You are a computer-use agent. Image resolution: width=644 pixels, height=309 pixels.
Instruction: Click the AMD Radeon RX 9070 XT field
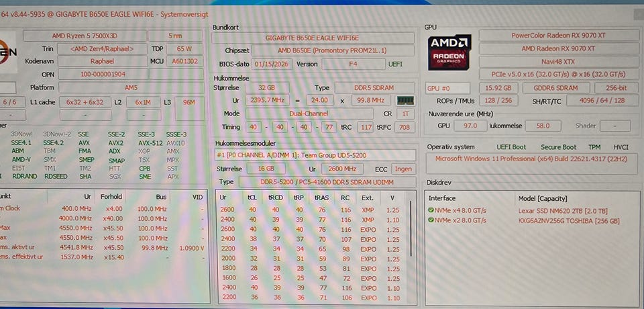click(558, 48)
